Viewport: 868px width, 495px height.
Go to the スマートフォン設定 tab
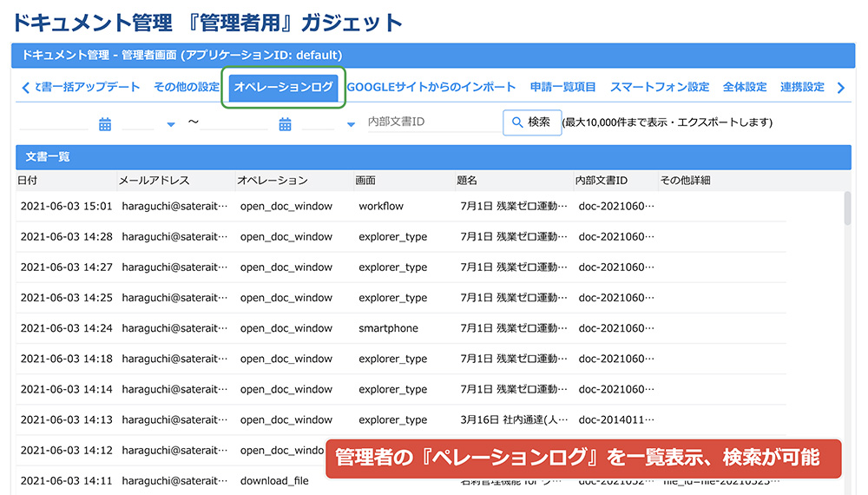point(659,87)
